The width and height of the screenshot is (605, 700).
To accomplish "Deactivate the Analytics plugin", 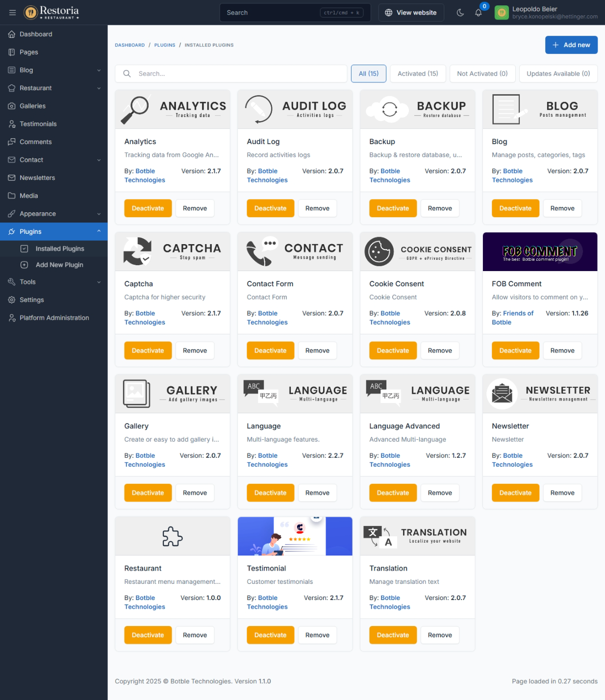I will (x=148, y=208).
